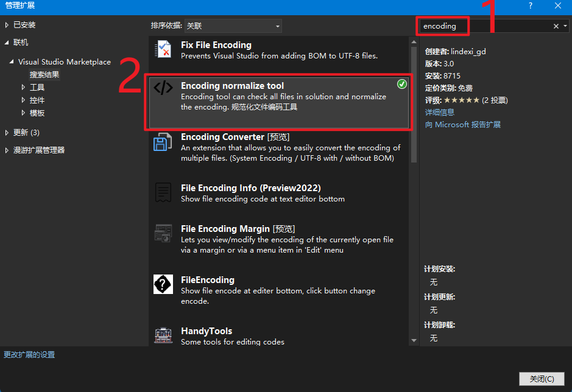Select the Fix File Encoding title
The height and width of the screenshot is (392, 572).
point(216,45)
